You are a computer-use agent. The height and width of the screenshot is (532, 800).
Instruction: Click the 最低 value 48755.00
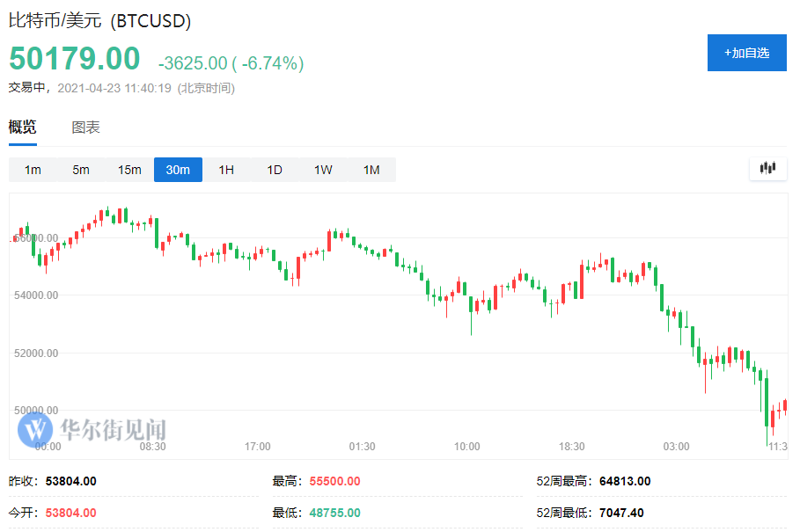[x=333, y=512]
